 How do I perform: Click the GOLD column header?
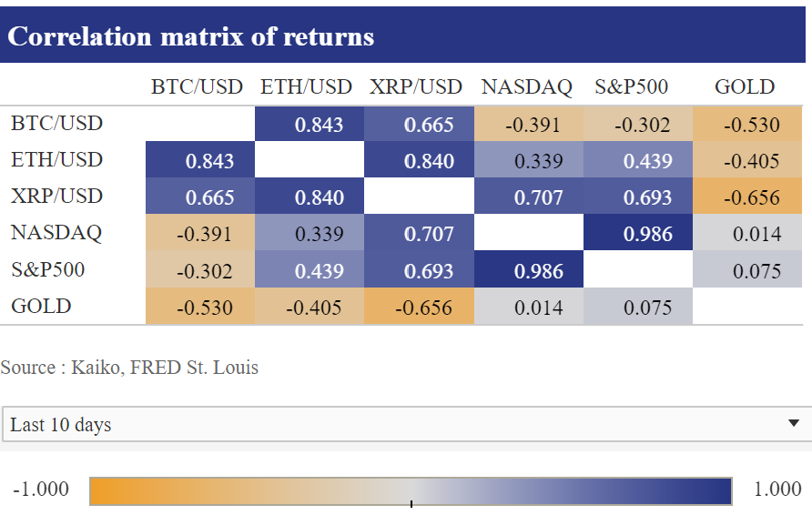click(x=745, y=86)
